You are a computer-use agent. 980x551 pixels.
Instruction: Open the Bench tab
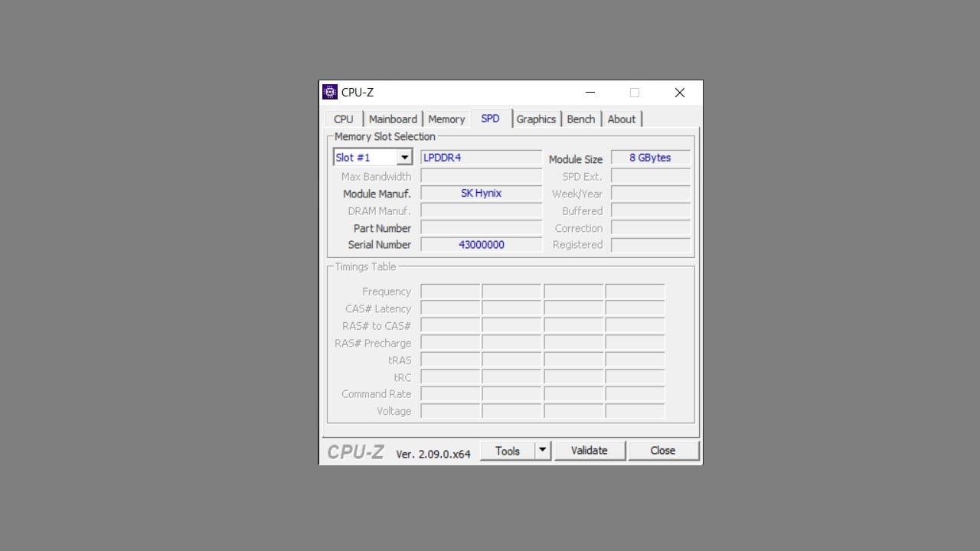tap(580, 119)
